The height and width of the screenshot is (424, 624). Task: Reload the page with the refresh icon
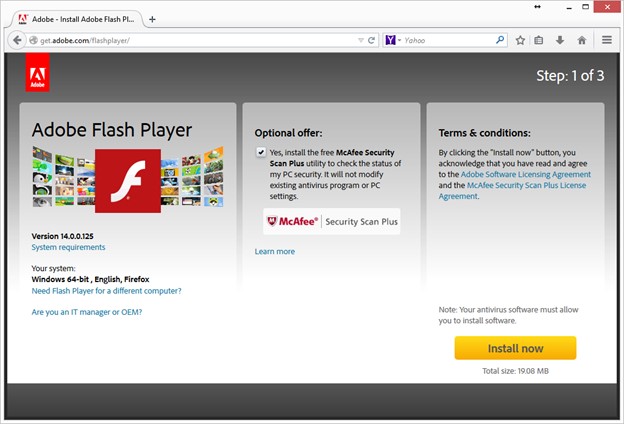pos(372,41)
